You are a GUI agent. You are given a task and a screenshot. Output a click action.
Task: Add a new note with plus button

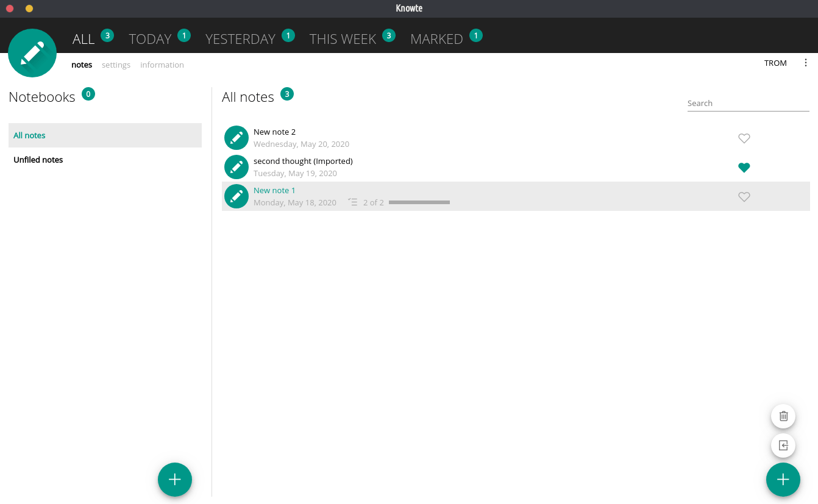(783, 480)
